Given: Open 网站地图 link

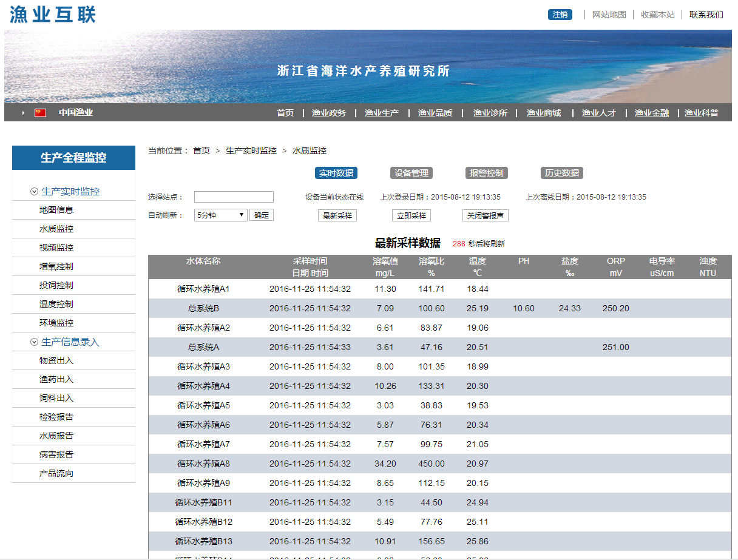Looking at the screenshot, I should [x=609, y=15].
